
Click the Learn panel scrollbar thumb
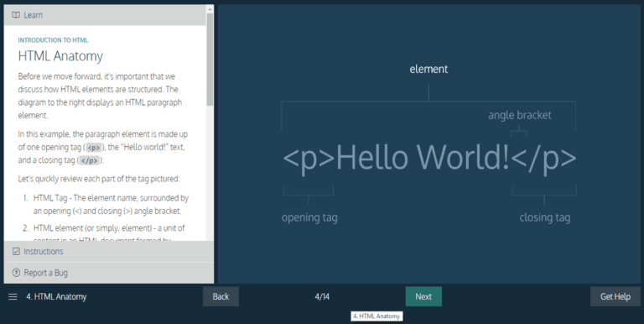[x=210, y=60]
